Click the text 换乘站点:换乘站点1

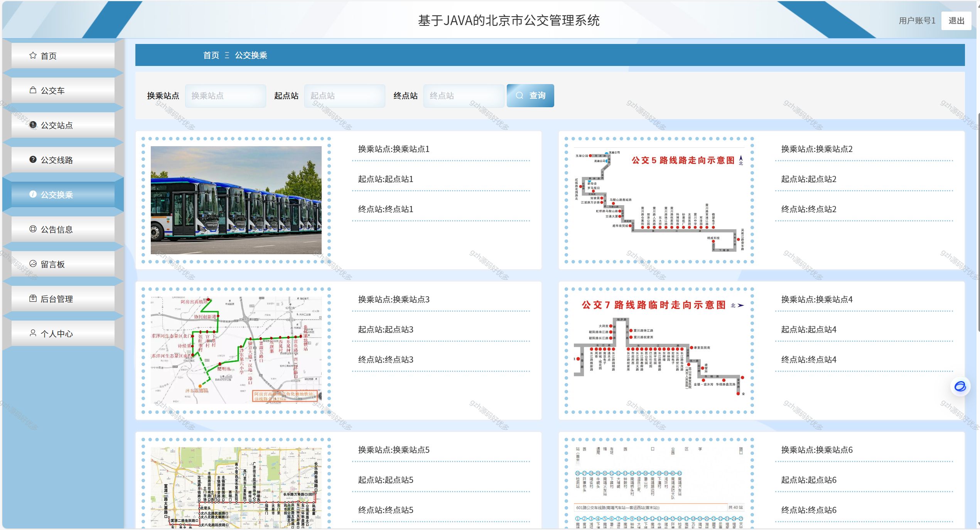click(394, 149)
